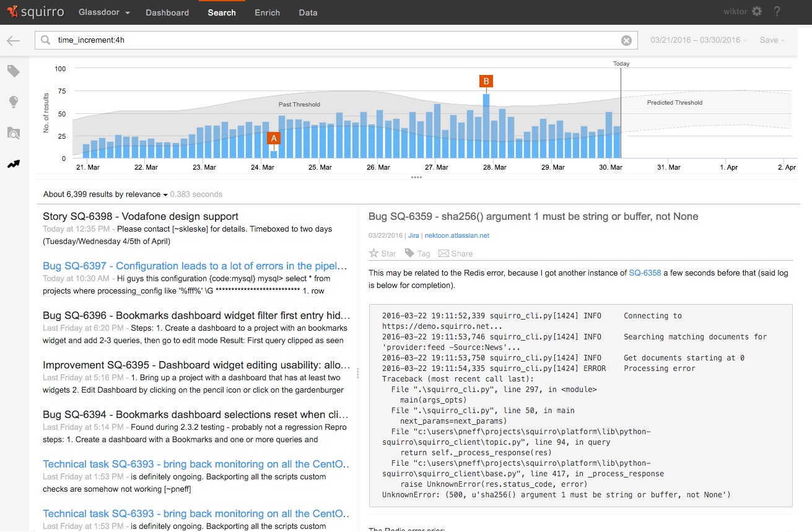812x532 pixels.
Task: Open help question mark icon
Action: click(x=777, y=12)
